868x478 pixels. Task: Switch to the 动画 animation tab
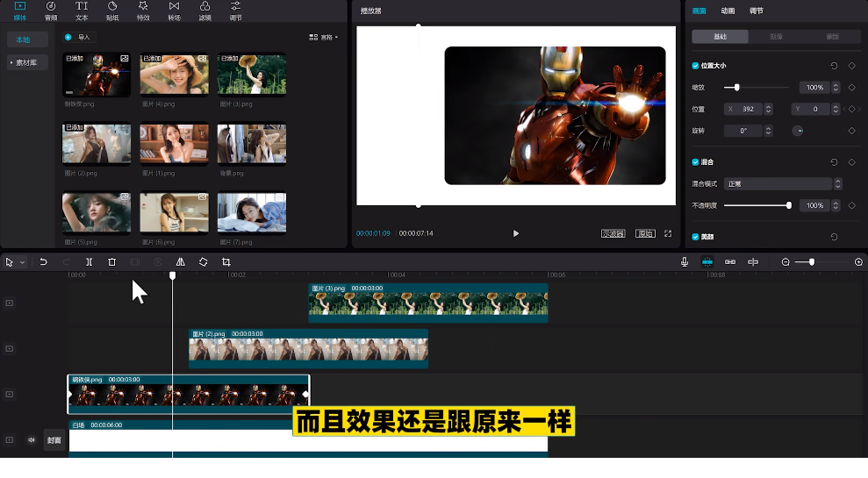[x=728, y=11]
